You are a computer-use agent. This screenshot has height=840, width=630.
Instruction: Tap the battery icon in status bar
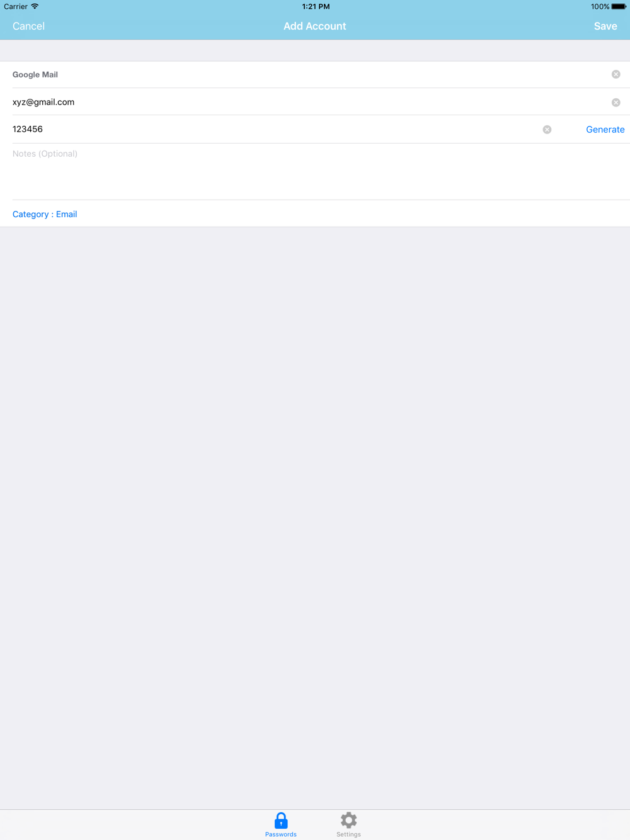click(619, 6)
